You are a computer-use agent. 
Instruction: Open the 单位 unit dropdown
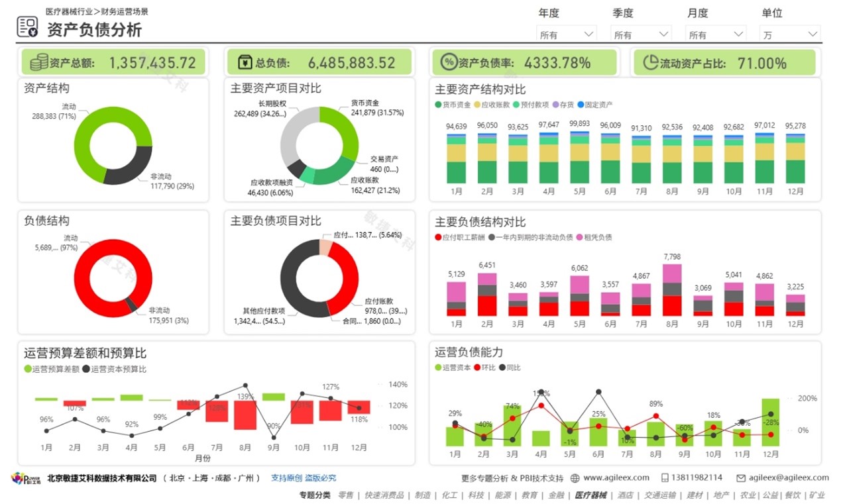(x=789, y=34)
